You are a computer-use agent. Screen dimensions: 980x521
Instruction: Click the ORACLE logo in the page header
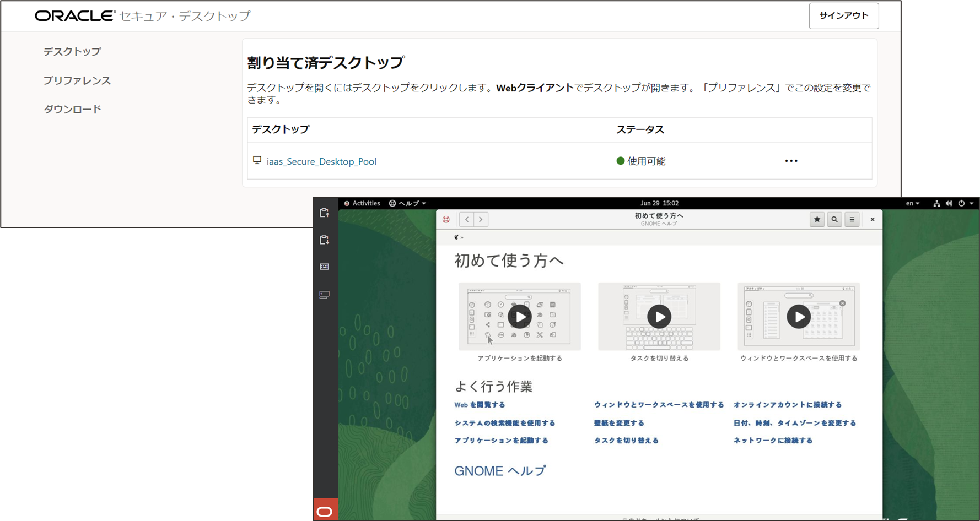[x=75, y=16]
